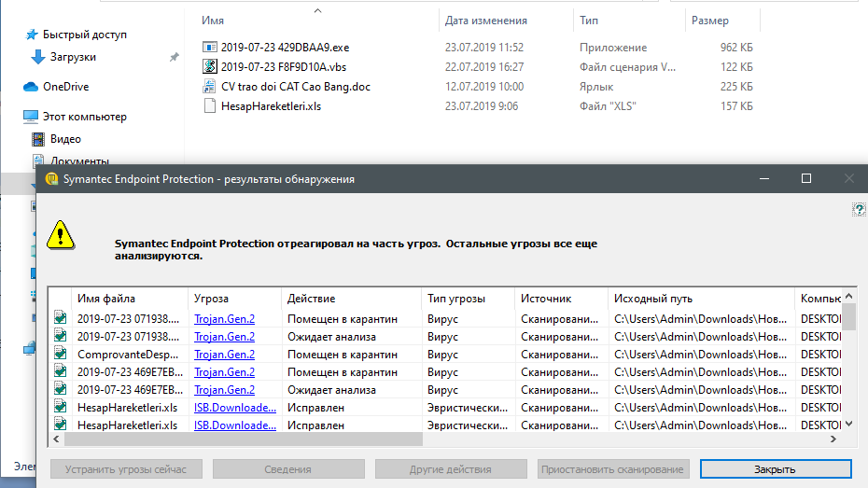Click the Загрузки blue arrow icon
The image size is (868, 488).
coord(37,56)
